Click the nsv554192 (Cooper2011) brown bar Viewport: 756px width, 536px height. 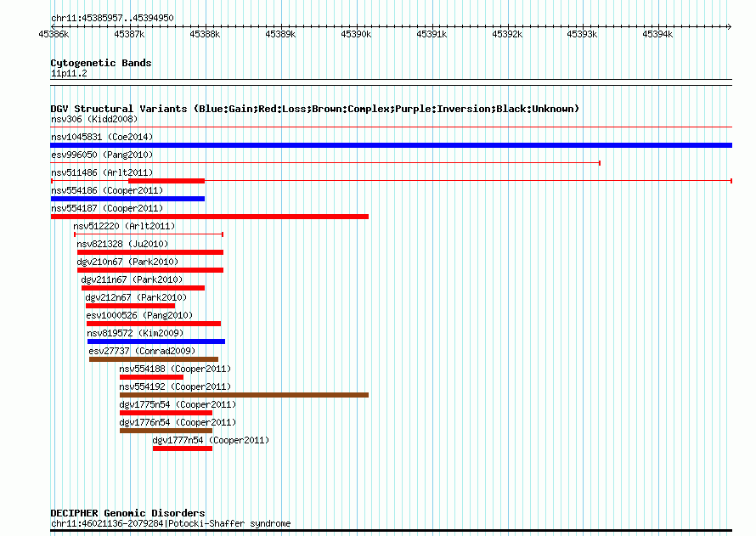coord(244,395)
